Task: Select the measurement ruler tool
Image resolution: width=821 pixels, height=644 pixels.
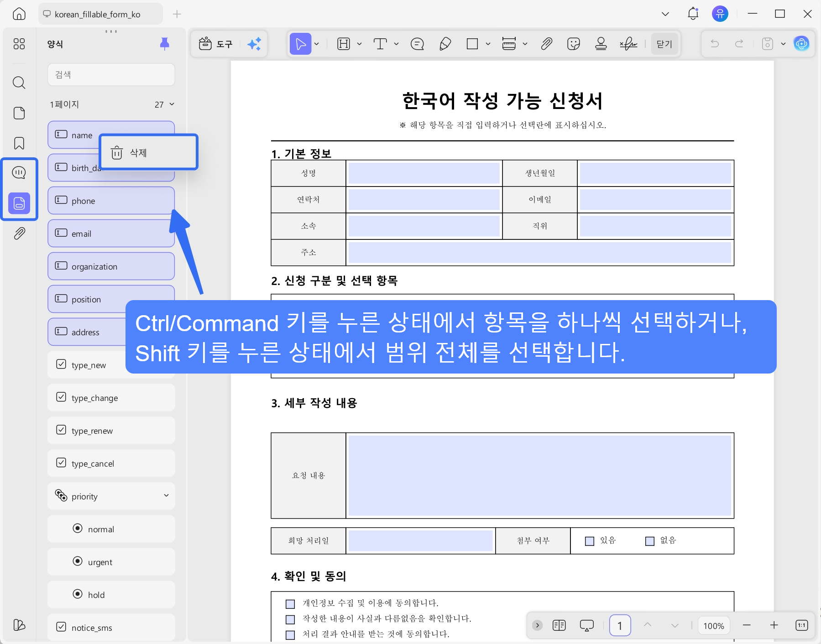Action: pos(509,44)
